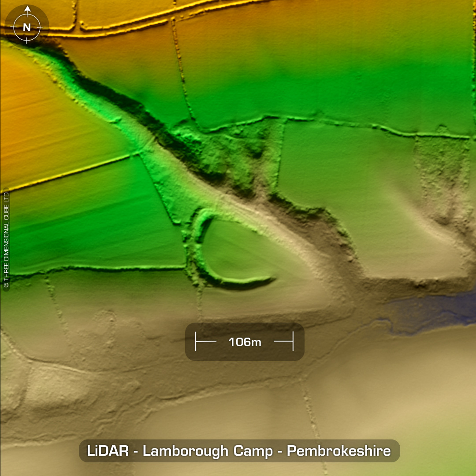The width and height of the screenshot is (476, 476).
Task: Select the 106m scale bar indicator
Action: pyautogui.click(x=245, y=342)
